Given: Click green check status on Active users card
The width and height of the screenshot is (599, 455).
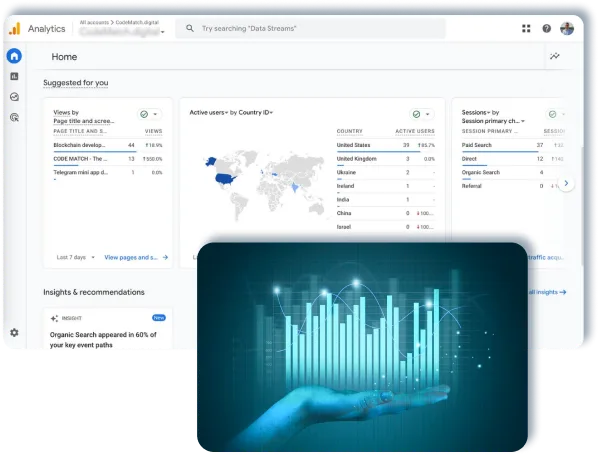Looking at the screenshot, I should pos(416,114).
